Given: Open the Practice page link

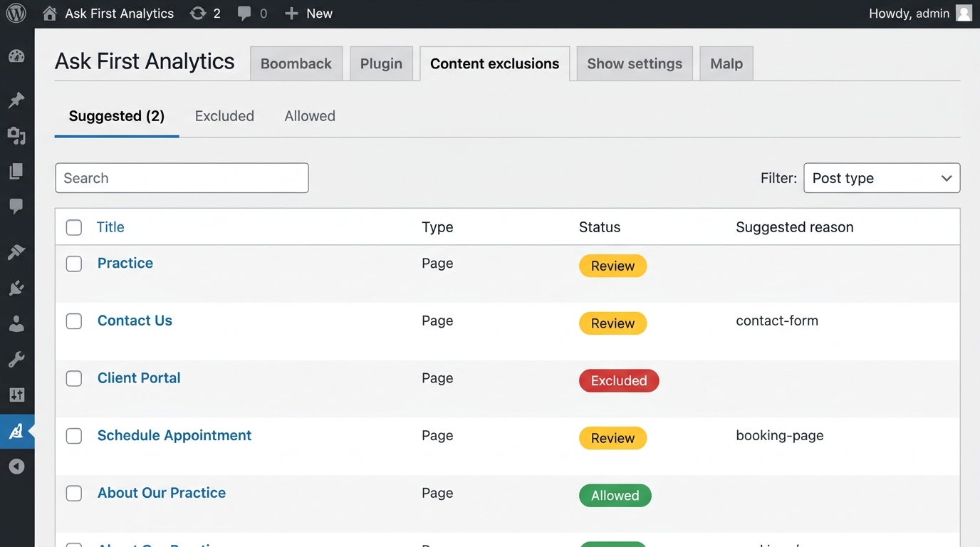Looking at the screenshot, I should [125, 263].
